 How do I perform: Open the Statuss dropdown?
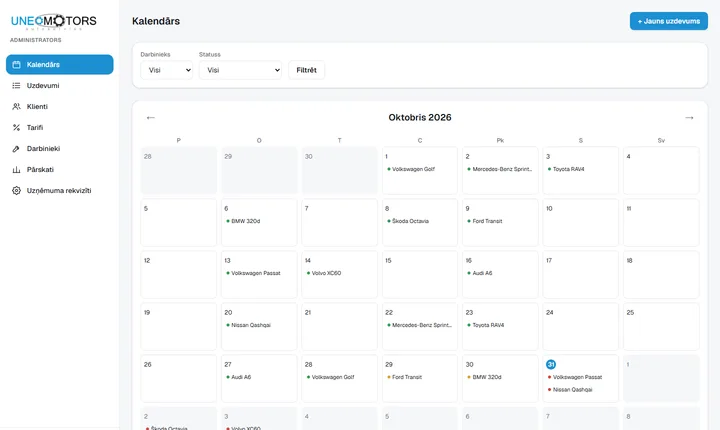click(240, 70)
